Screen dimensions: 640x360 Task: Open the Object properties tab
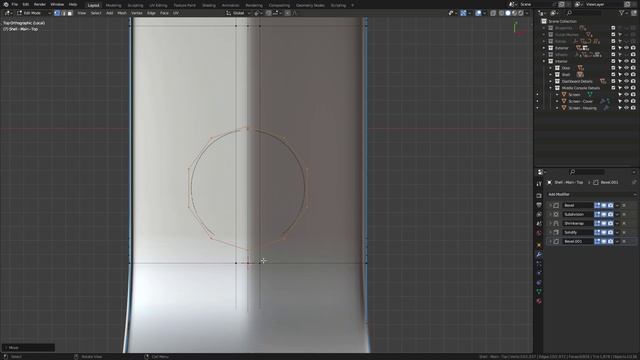[x=539, y=245]
